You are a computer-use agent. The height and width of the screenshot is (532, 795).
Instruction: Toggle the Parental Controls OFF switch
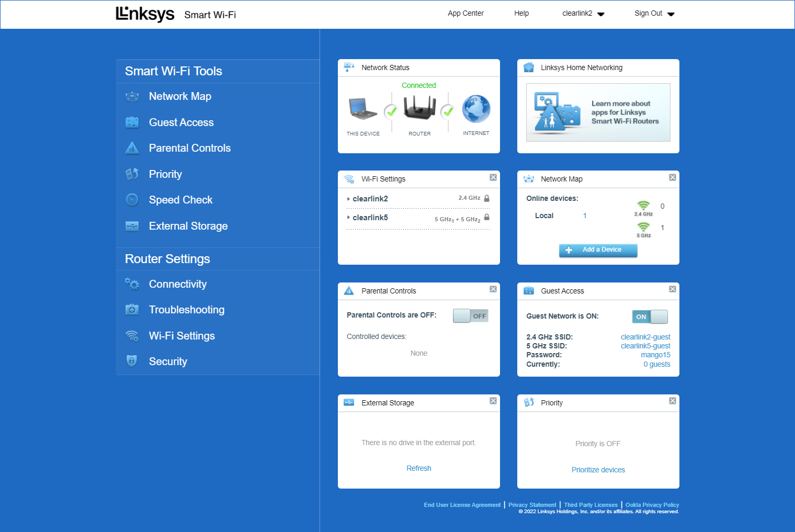(x=470, y=315)
